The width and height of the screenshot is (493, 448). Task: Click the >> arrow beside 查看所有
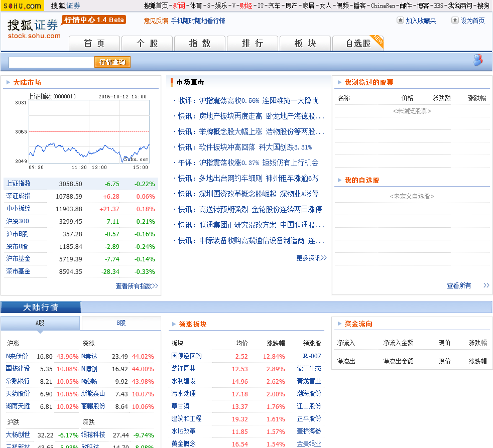pos(486,285)
